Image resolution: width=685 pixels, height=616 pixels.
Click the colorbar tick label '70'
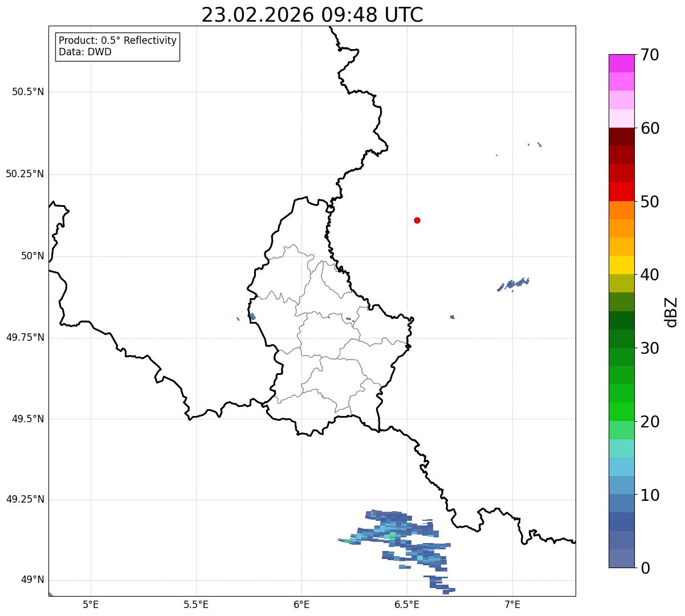650,55
